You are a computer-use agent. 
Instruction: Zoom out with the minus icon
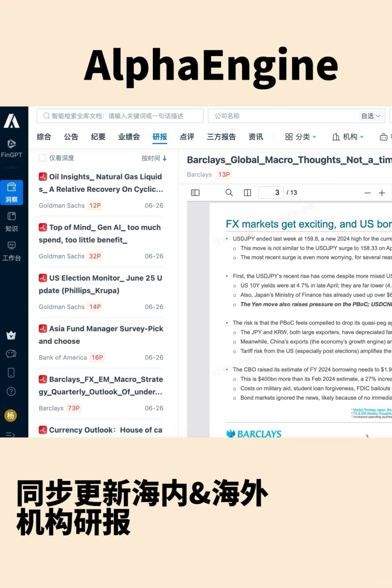[367, 193]
